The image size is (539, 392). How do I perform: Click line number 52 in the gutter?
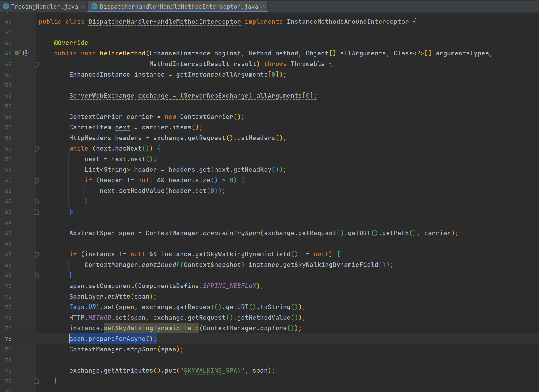pyautogui.click(x=8, y=96)
